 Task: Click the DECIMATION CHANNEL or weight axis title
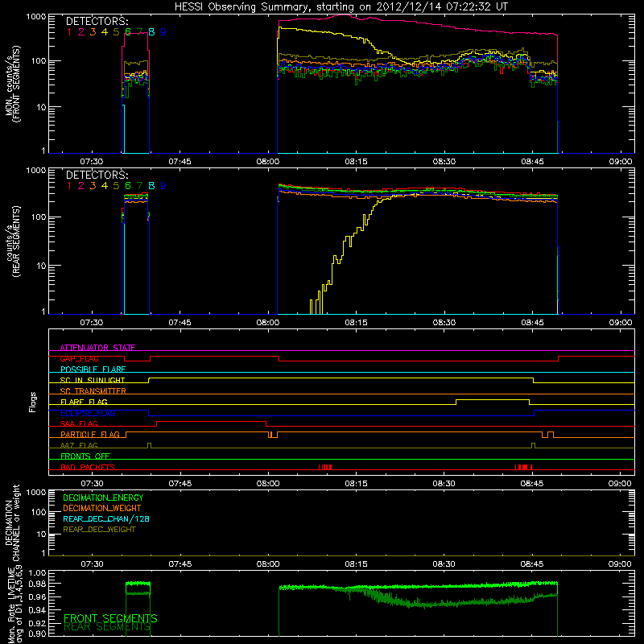13,522
